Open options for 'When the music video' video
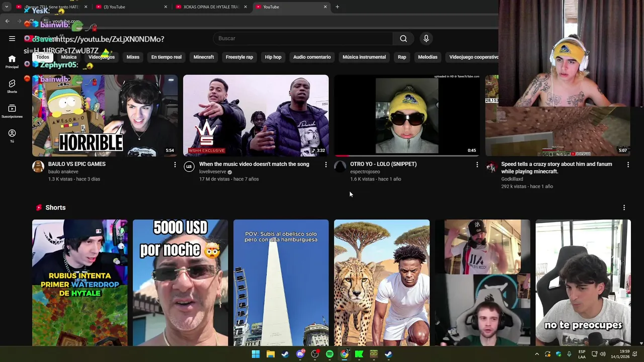The width and height of the screenshot is (644, 362). click(326, 164)
